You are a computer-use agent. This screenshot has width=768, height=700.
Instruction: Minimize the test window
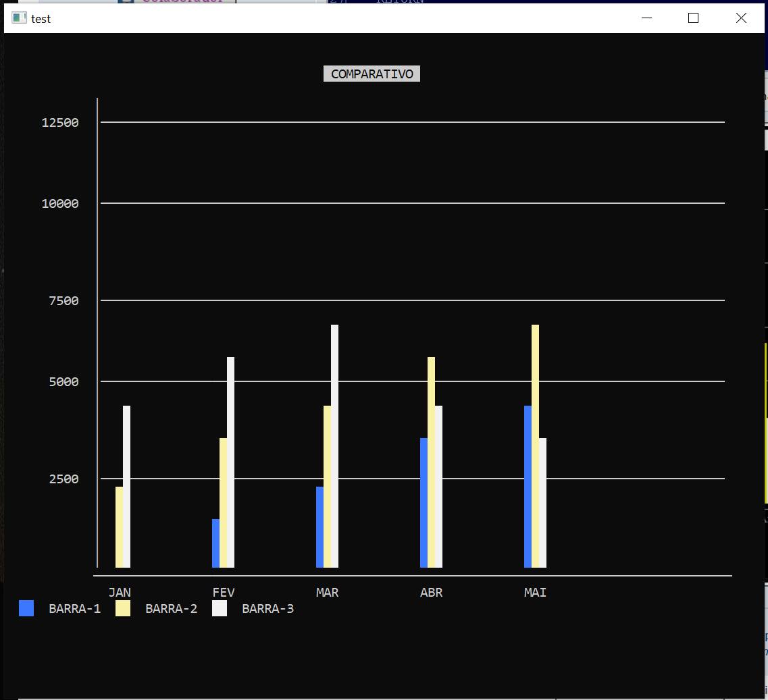coord(646,18)
